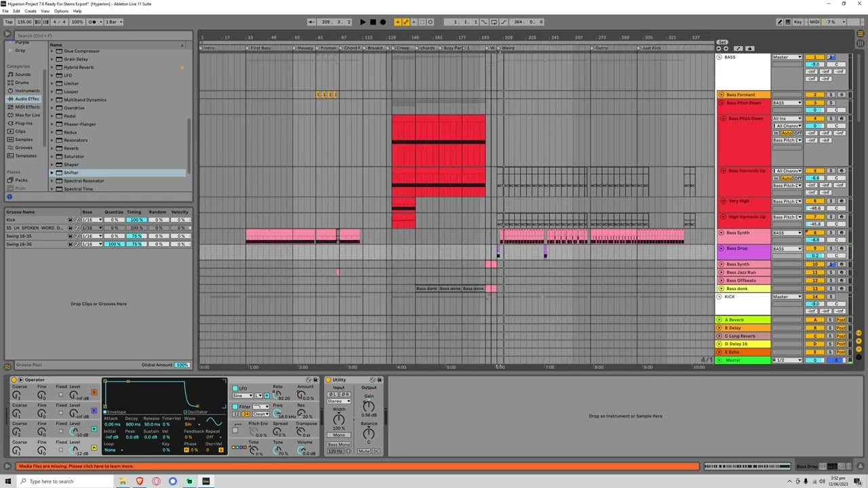
Task: Show the Sounds browser category
Action: click(x=23, y=75)
